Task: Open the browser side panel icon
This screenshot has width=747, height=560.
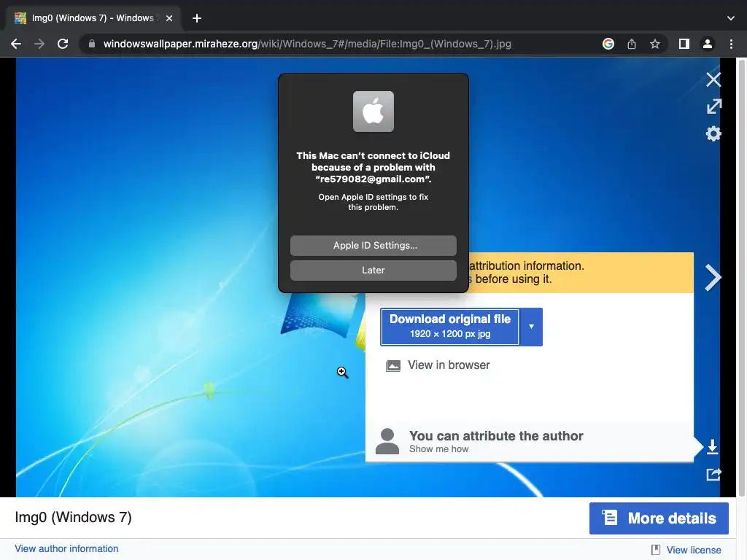Action: 684,44
